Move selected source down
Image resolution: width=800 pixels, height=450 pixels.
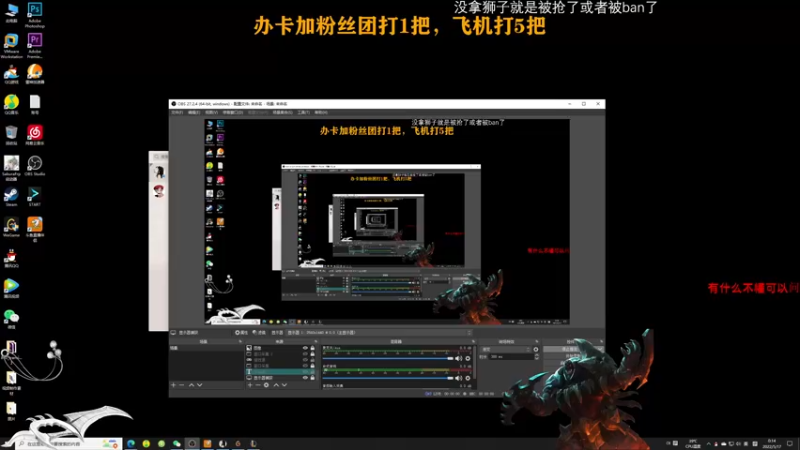pos(284,385)
